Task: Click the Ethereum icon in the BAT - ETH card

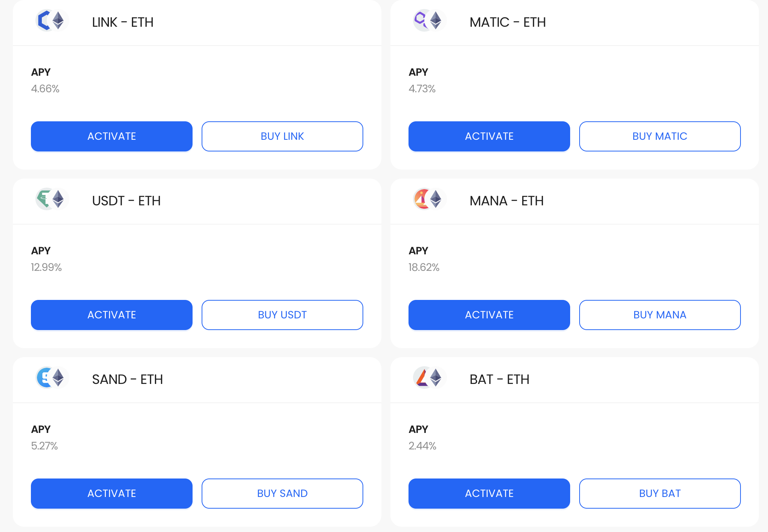Action: coord(436,378)
